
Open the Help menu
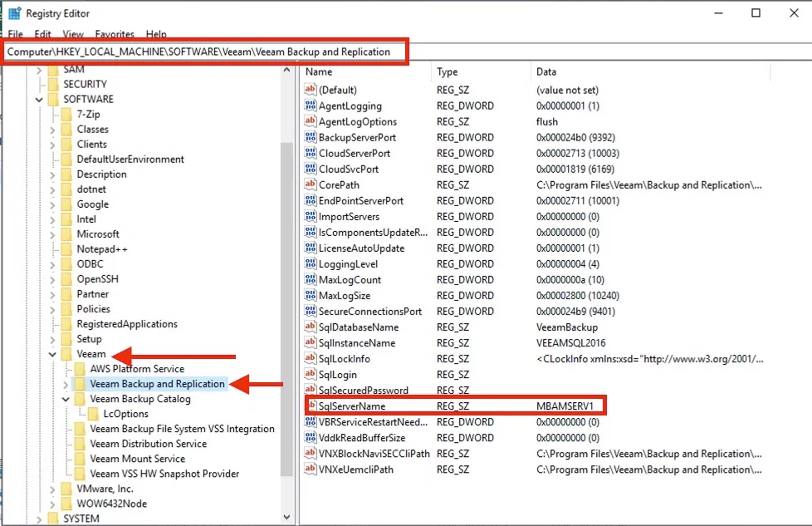[x=156, y=34]
